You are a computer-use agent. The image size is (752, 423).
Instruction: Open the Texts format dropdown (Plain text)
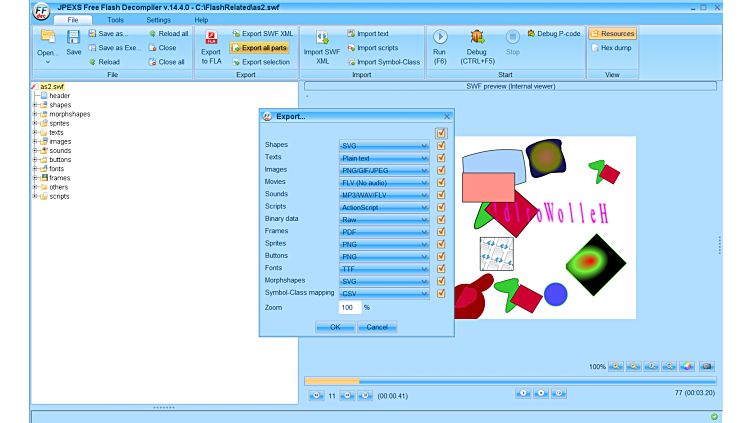384,158
